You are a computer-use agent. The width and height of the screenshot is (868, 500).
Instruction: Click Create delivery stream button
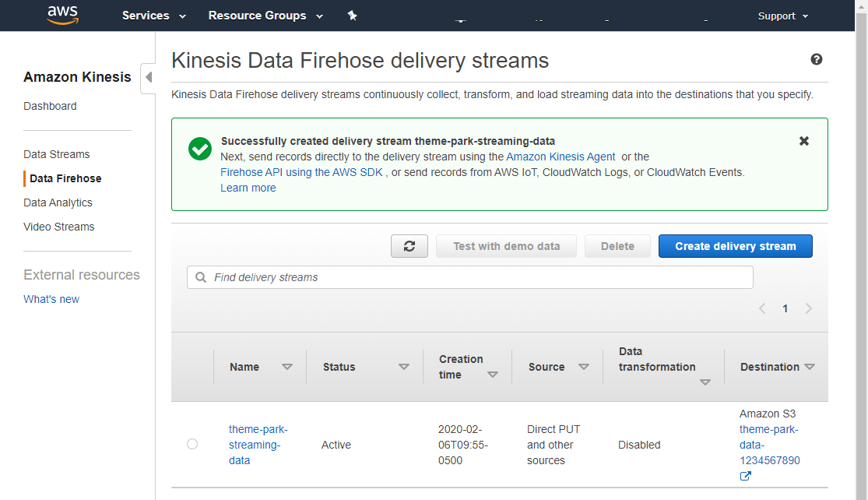(x=735, y=246)
